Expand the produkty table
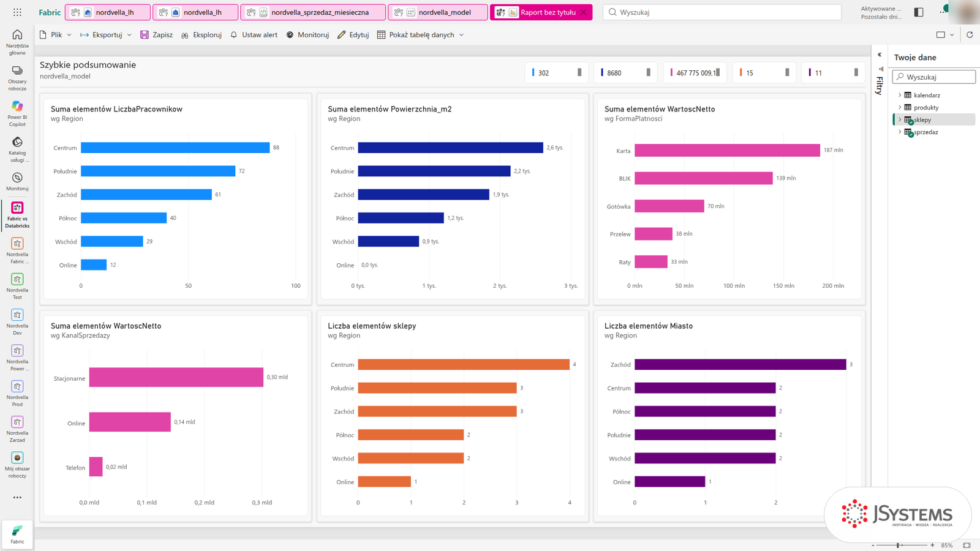The image size is (980, 551). (x=900, y=107)
